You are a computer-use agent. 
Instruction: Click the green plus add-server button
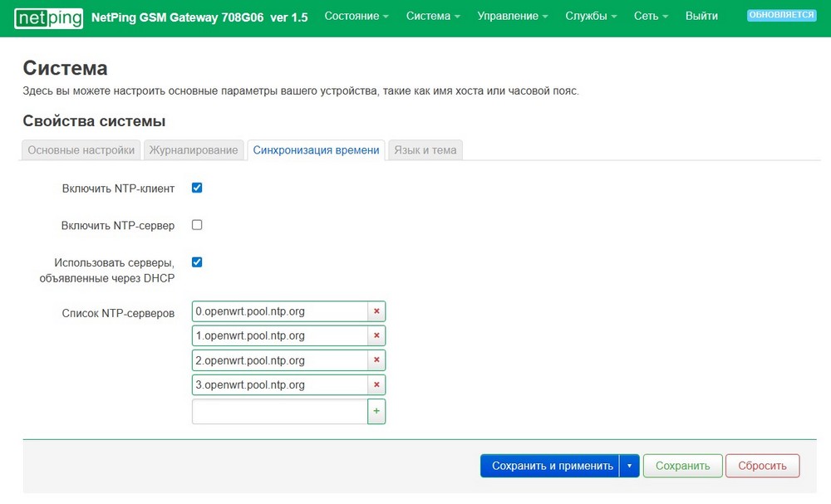(x=376, y=411)
